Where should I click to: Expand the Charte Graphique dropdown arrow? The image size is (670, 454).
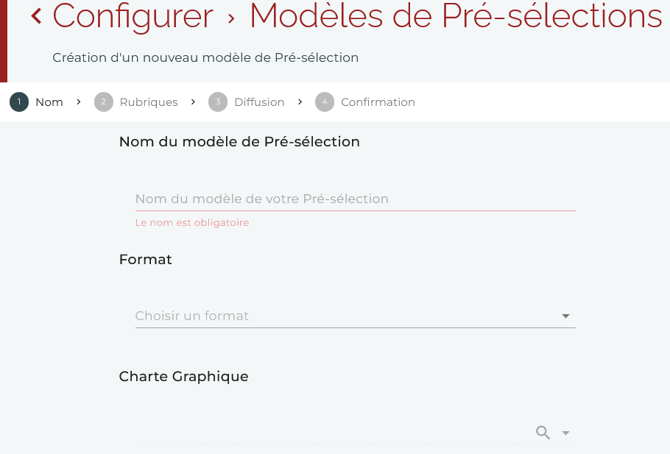click(566, 433)
